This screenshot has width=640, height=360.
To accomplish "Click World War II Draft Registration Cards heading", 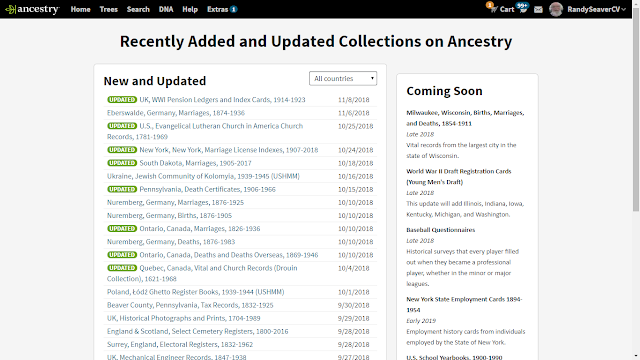I will pyautogui.click(x=459, y=176).
